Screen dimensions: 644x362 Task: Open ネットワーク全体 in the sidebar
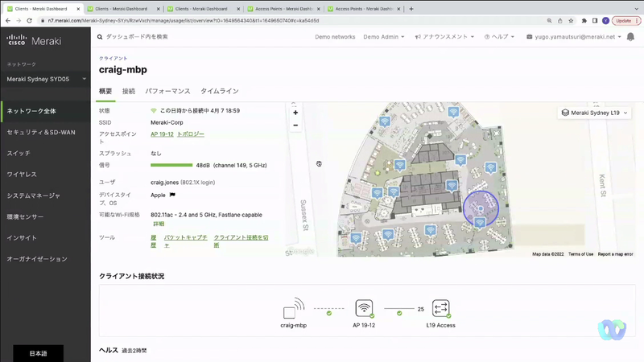pyautogui.click(x=45, y=111)
